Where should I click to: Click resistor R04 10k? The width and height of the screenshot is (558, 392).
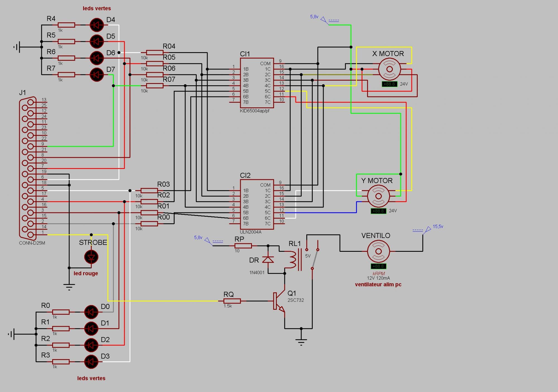(155, 52)
